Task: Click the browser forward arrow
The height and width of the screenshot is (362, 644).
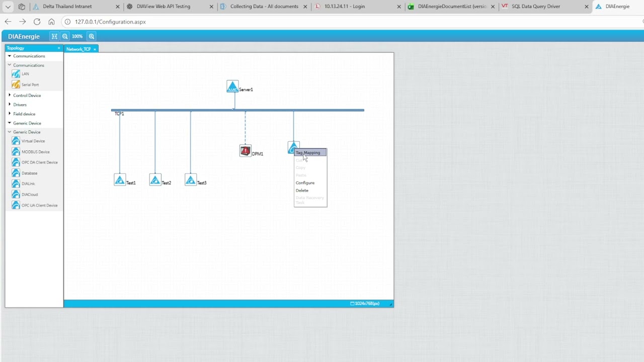Action: (x=22, y=22)
